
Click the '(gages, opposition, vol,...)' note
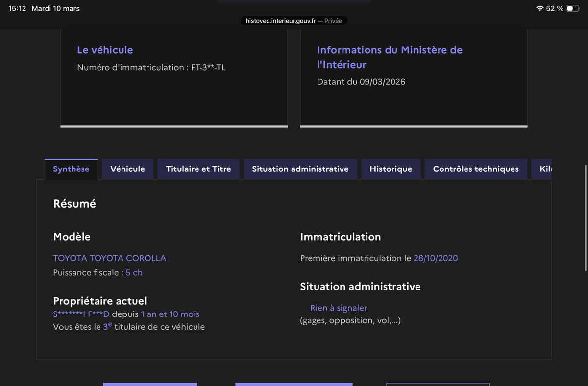[350, 321]
